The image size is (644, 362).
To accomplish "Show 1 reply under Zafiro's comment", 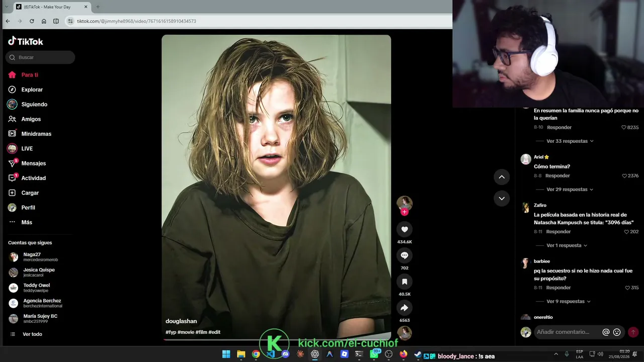I will pyautogui.click(x=567, y=245).
